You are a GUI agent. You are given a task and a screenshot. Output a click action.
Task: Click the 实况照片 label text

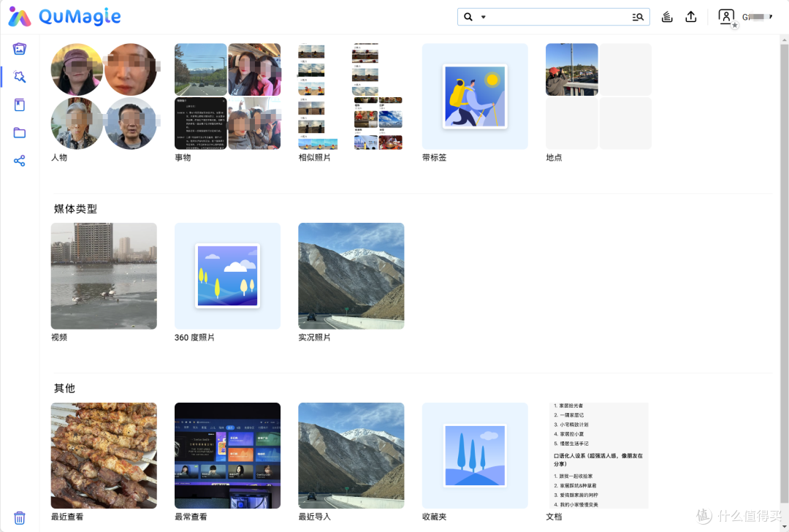coord(314,337)
